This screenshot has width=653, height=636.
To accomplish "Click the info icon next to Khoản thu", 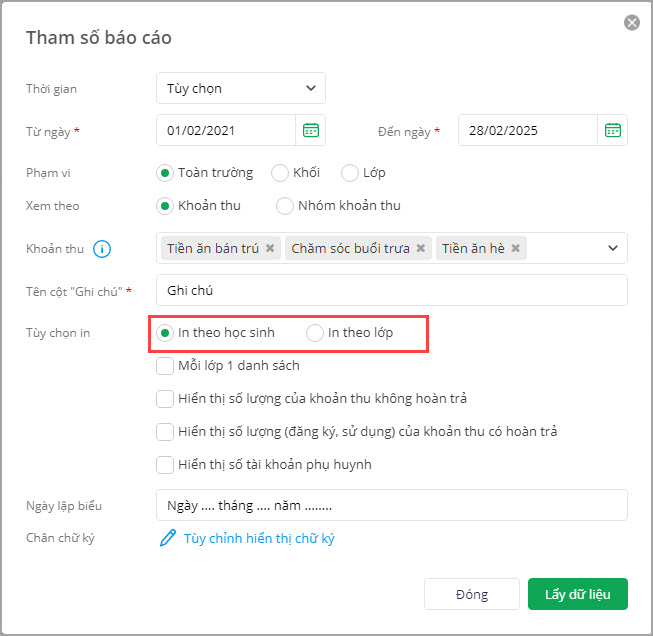I will pos(101,249).
